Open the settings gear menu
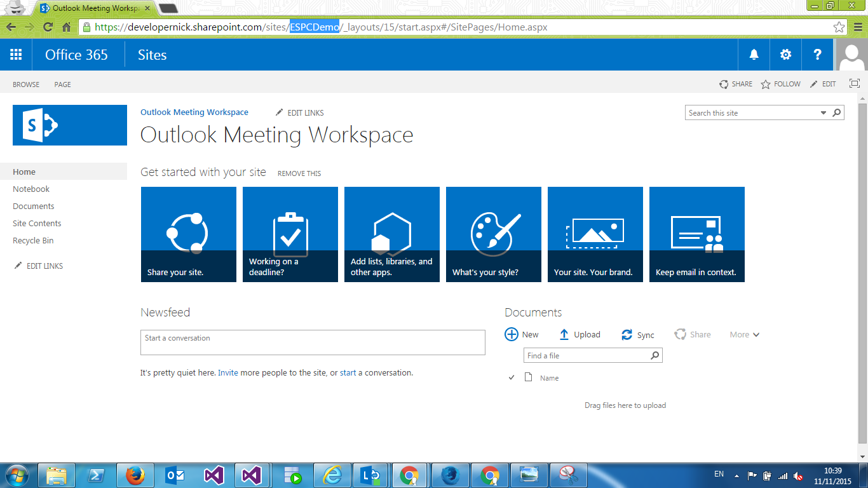868x488 pixels. [x=785, y=55]
